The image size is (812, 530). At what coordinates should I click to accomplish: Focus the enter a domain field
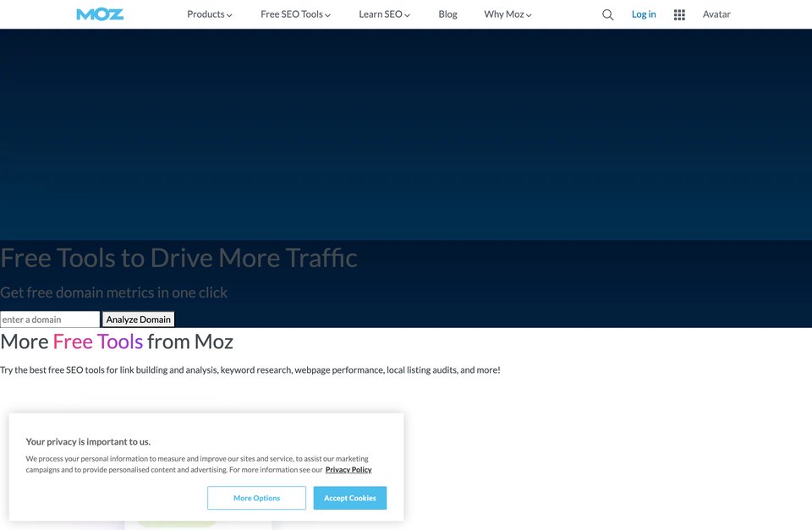tap(50, 320)
